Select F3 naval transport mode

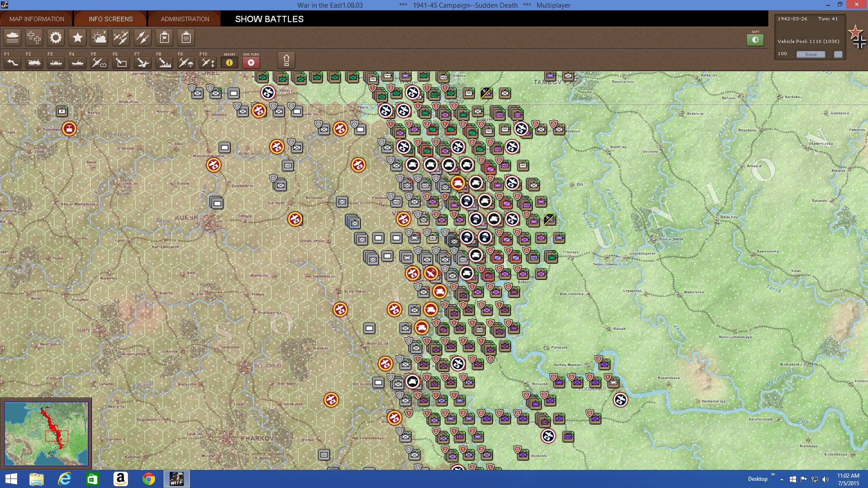56,62
